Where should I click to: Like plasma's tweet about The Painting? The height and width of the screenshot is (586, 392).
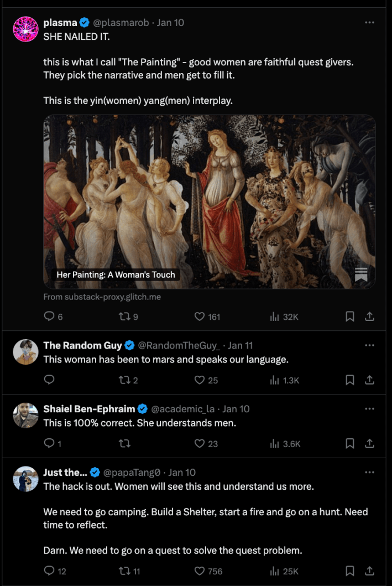(198, 316)
